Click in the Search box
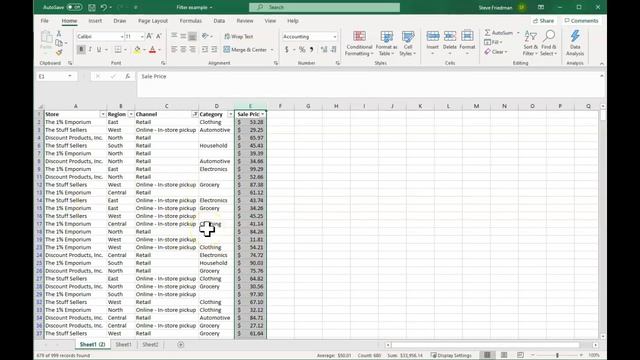This screenshot has height=360, width=640. (324, 7)
